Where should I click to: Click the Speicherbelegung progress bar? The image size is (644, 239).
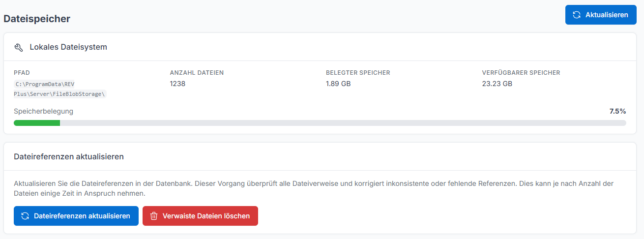(x=320, y=123)
